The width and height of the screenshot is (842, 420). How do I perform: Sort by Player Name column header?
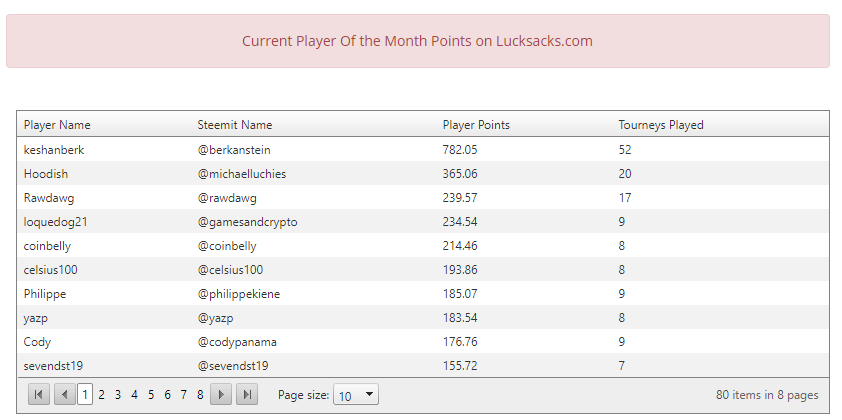pos(57,125)
